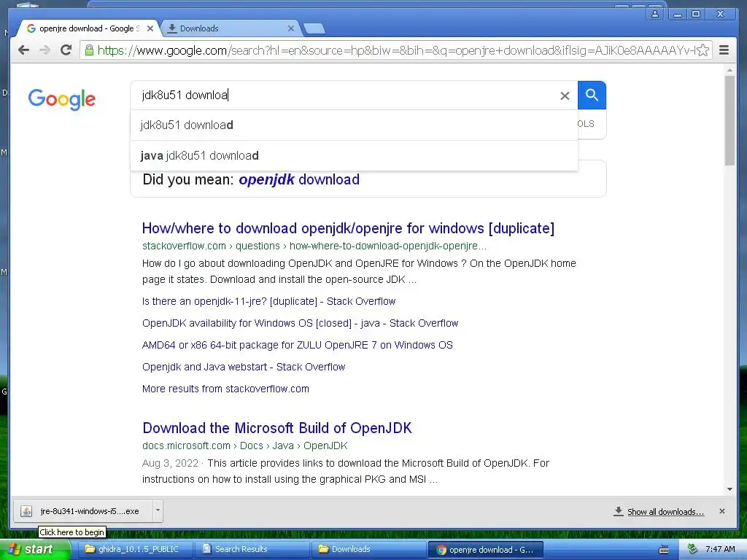
Task: Click the browser forward arrow
Action: coord(44,50)
